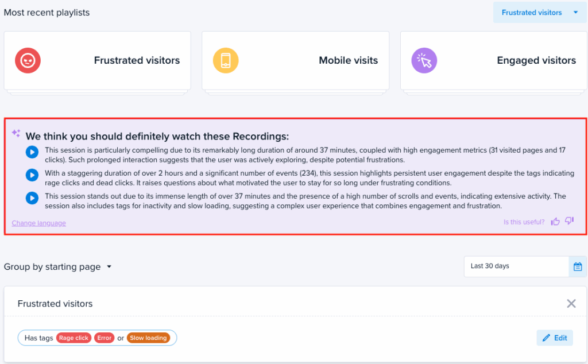This screenshot has width=588, height=364.
Task: Click the red frustrated face icon
Action: (x=28, y=60)
